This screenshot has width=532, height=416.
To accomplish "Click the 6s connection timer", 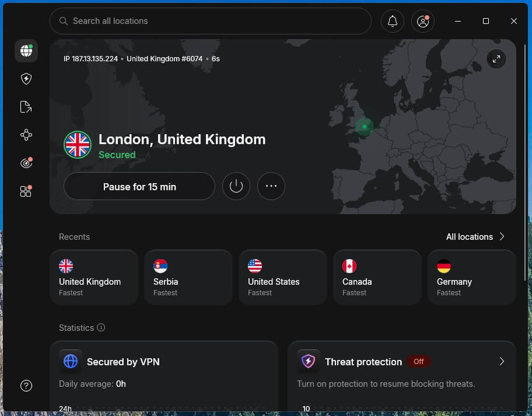I will (x=216, y=59).
